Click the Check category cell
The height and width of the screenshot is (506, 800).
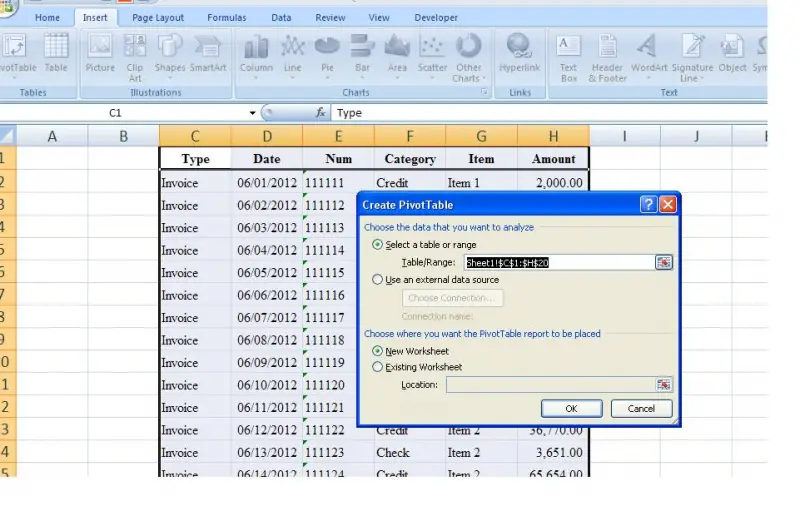point(410,452)
